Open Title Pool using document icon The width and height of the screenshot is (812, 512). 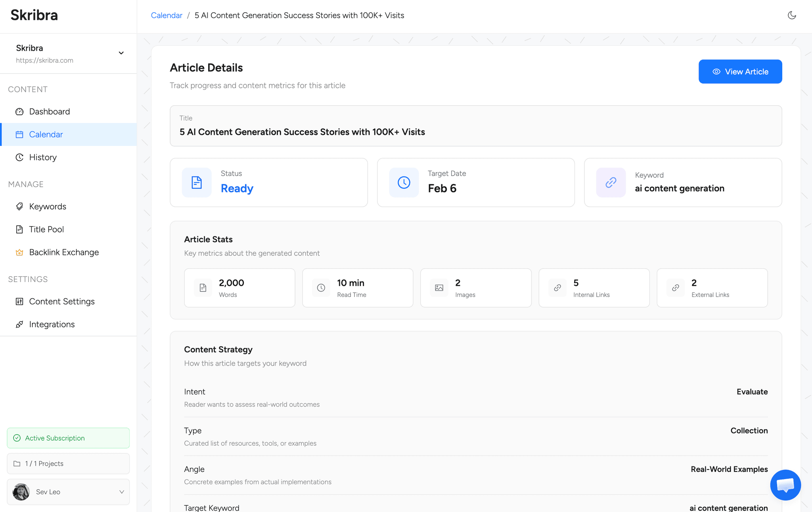(x=19, y=229)
